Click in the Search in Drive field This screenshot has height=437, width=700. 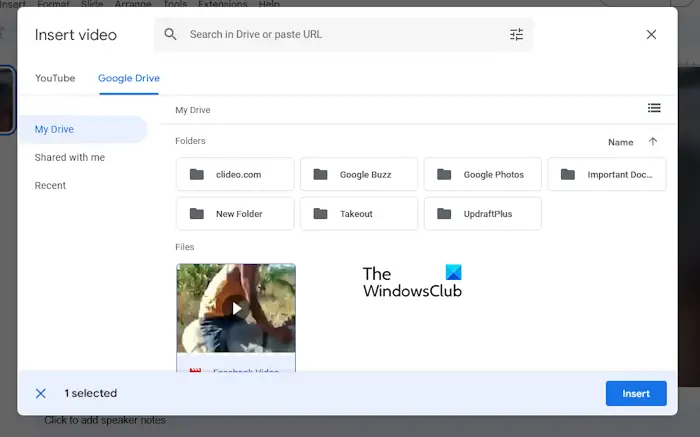coord(344,34)
